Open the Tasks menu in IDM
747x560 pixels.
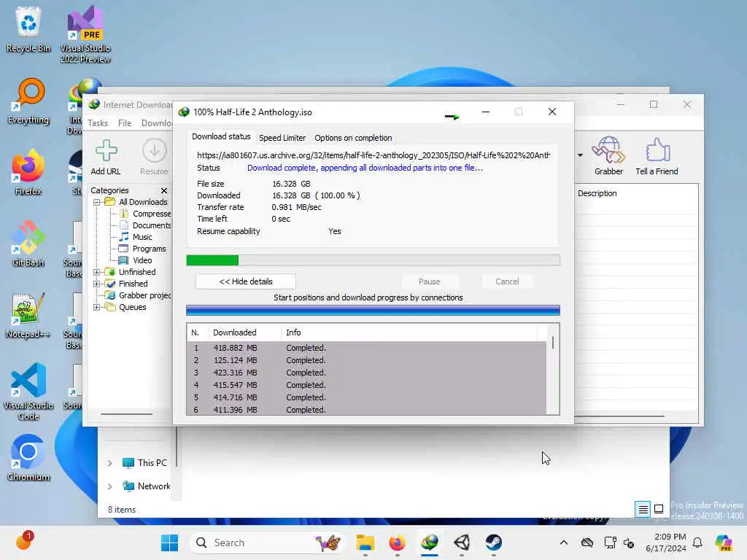click(x=98, y=122)
